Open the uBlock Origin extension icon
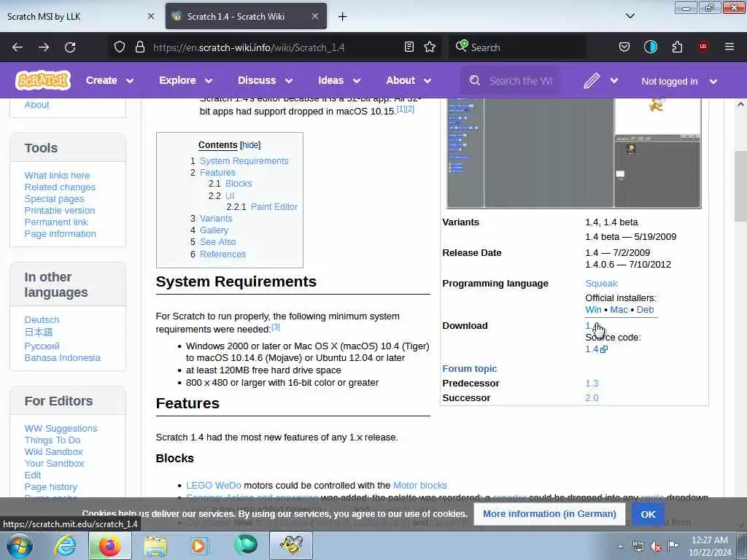The width and height of the screenshot is (747, 560). pyautogui.click(x=703, y=47)
